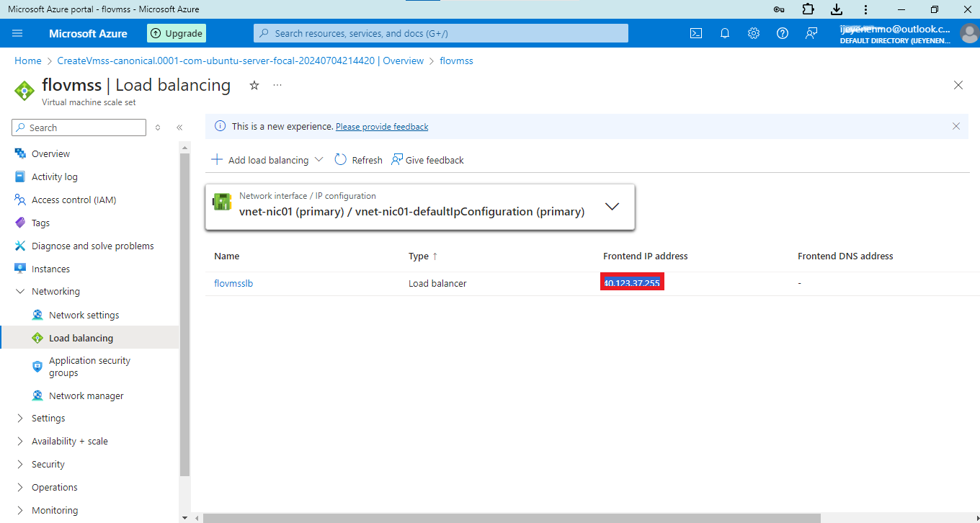Click the Frontend IP address column header
Viewport: 980px width, 523px height.
tap(645, 256)
